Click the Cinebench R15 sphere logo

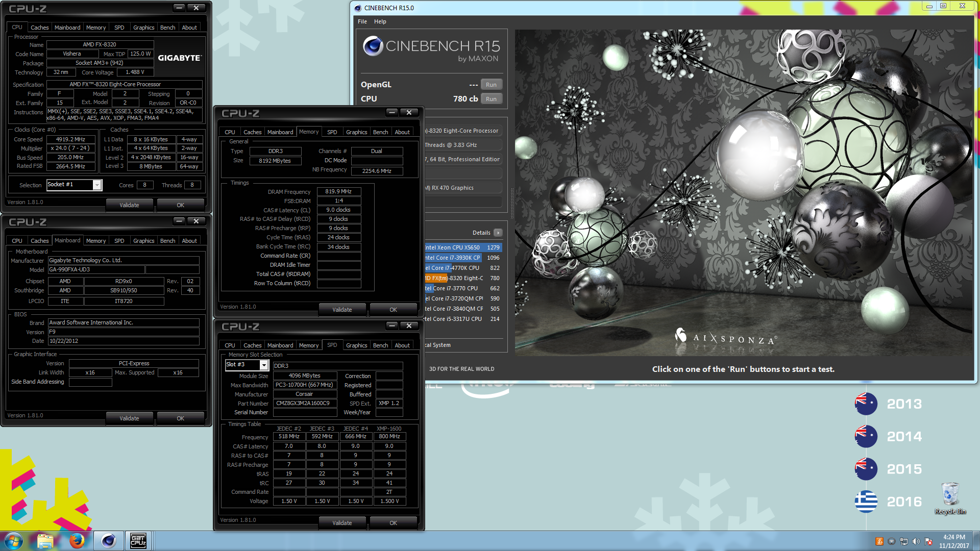click(x=373, y=46)
